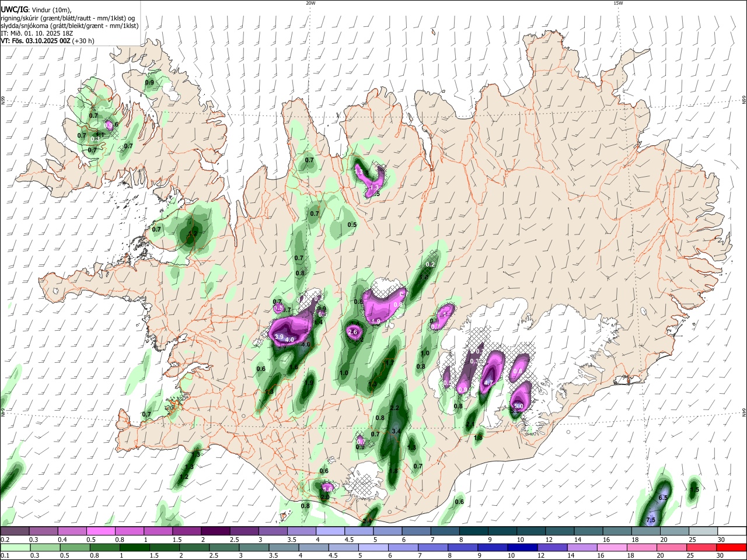Click the 20W longitude label at top
The image size is (747, 560).
[310, 3]
